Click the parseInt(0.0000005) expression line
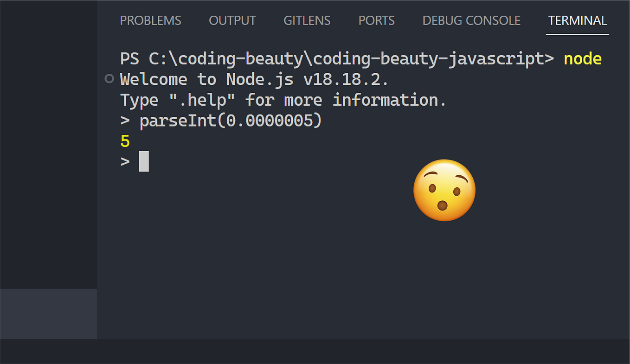 coord(231,120)
